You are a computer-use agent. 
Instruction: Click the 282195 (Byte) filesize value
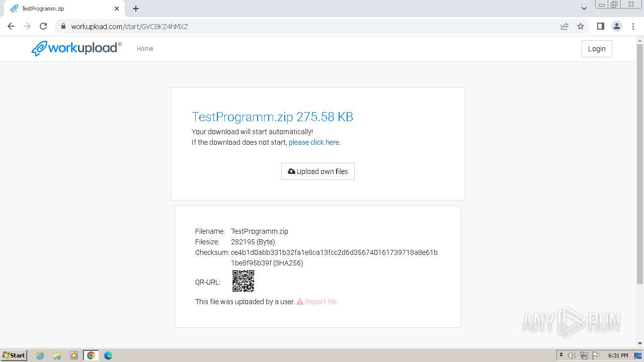pyautogui.click(x=253, y=242)
